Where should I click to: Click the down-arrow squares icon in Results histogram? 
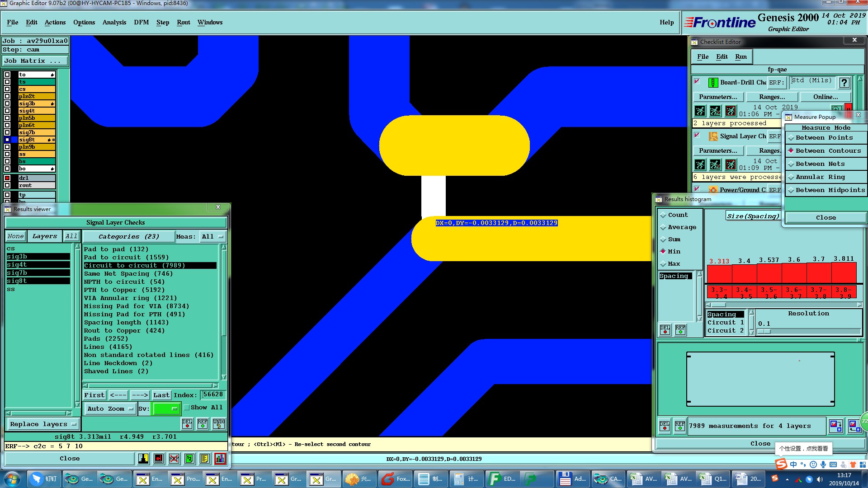pos(835,426)
